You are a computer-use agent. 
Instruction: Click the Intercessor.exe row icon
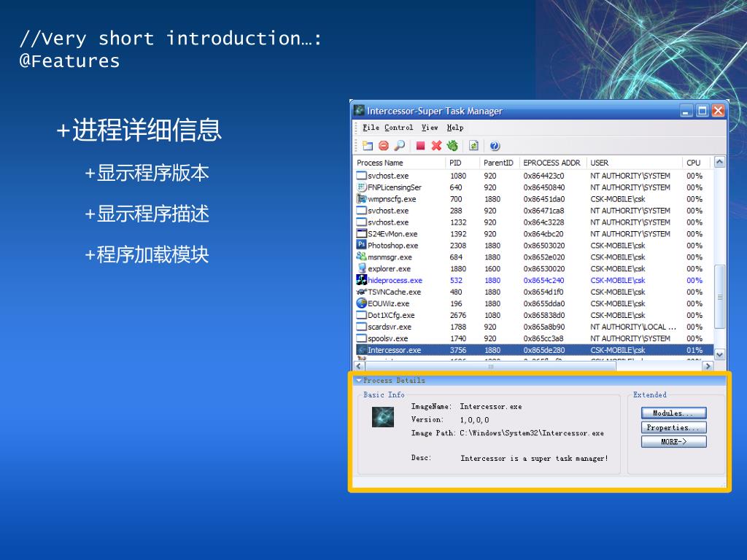pos(362,349)
